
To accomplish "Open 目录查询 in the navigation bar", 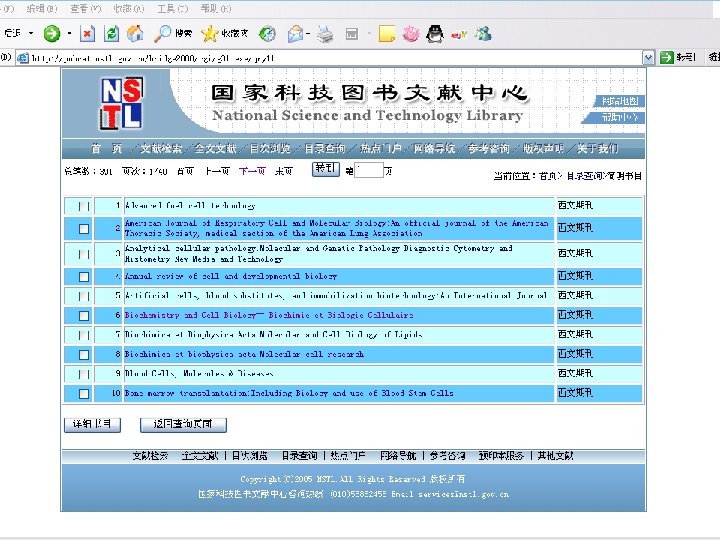I will click(325, 149).
